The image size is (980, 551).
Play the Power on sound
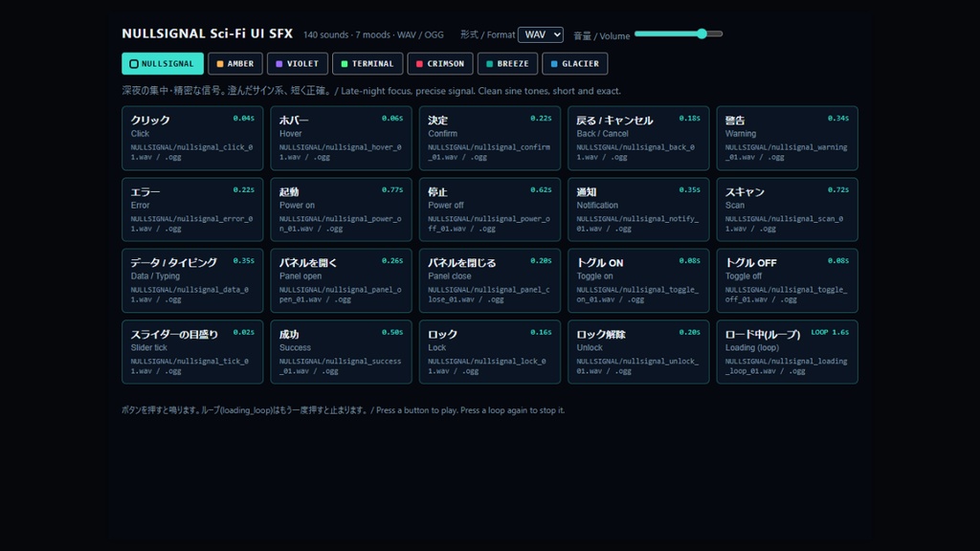click(x=342, y=209)
